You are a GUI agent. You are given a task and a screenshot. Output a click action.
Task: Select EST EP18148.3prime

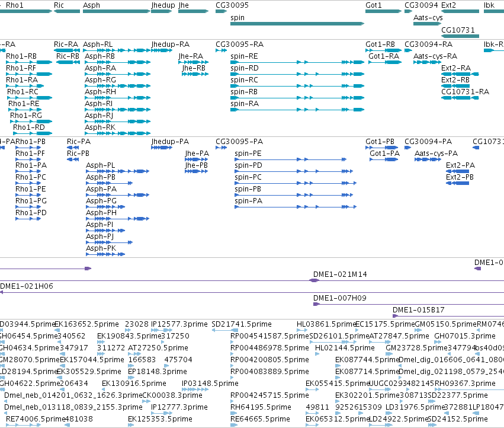pos(131,378)
